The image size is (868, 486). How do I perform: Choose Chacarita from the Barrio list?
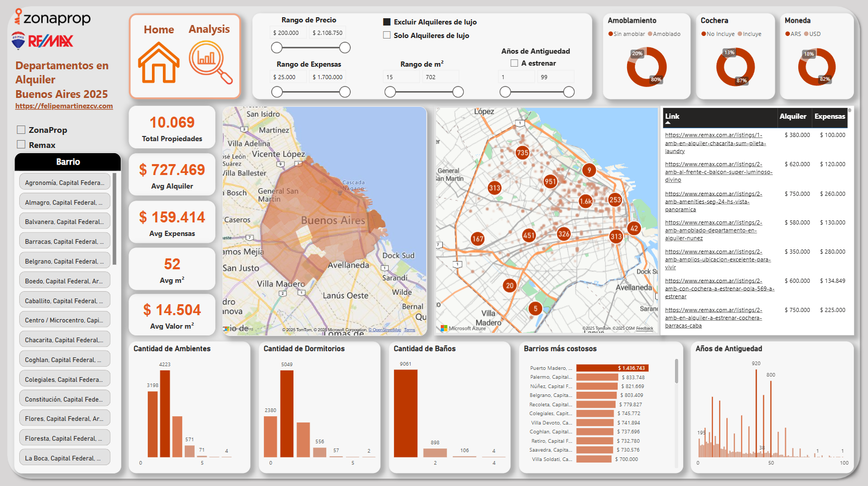pos(65,340)
